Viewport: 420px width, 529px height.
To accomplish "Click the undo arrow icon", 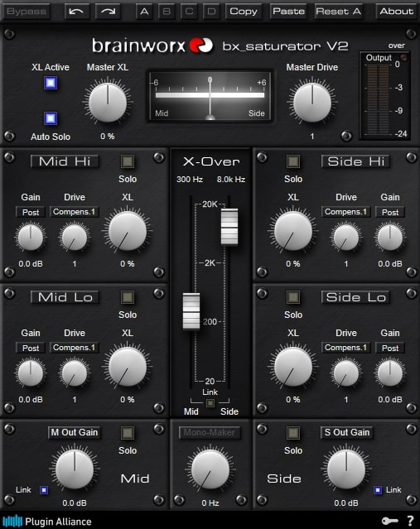I will coord(76,12).
